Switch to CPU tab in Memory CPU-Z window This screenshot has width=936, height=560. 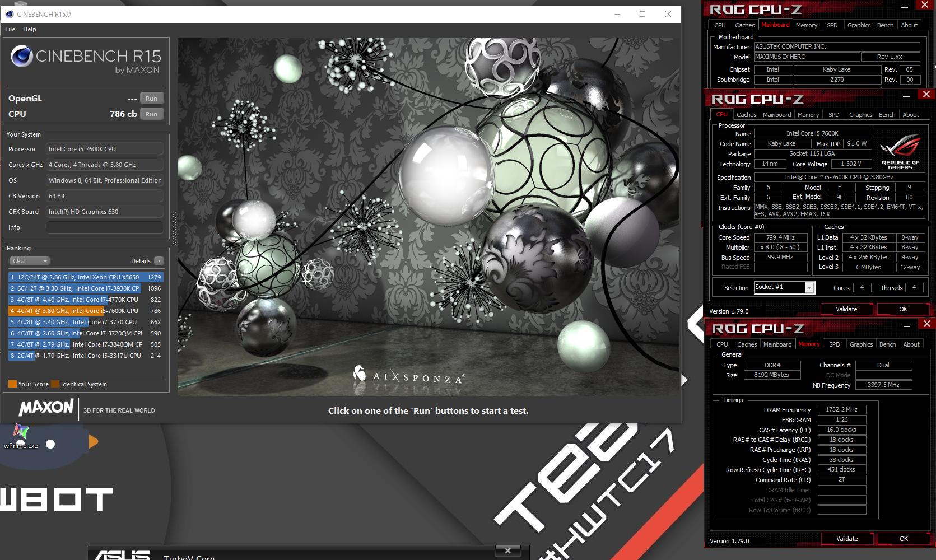click(x=722, y=344)
